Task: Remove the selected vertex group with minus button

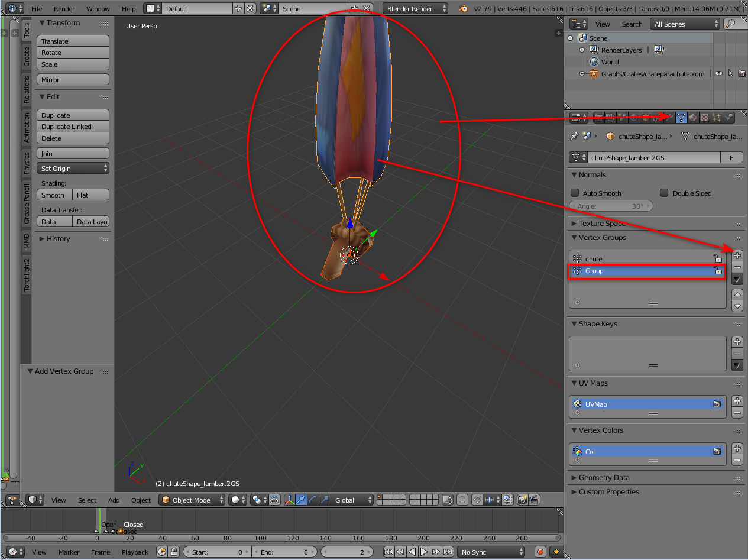Action: (x=737, y=267)
